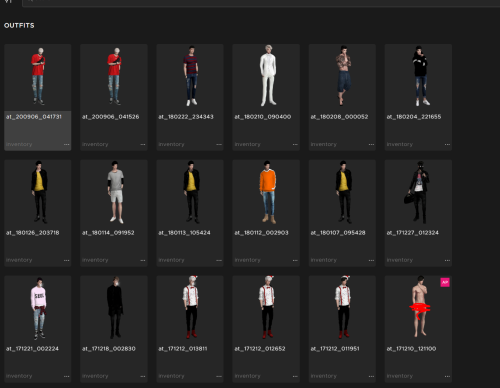The height and width of the screenshot is (388, 500).
Task: Open options menu for outfit at_180113_105424
Action: pyautogui.click(x=219, y=260)
